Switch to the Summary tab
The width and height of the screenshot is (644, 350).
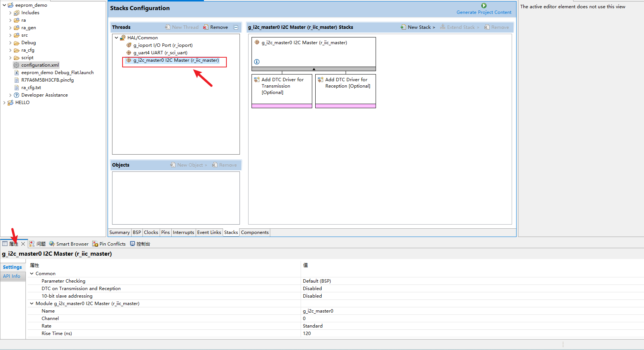pyautogui.click(x=120, y=232)
